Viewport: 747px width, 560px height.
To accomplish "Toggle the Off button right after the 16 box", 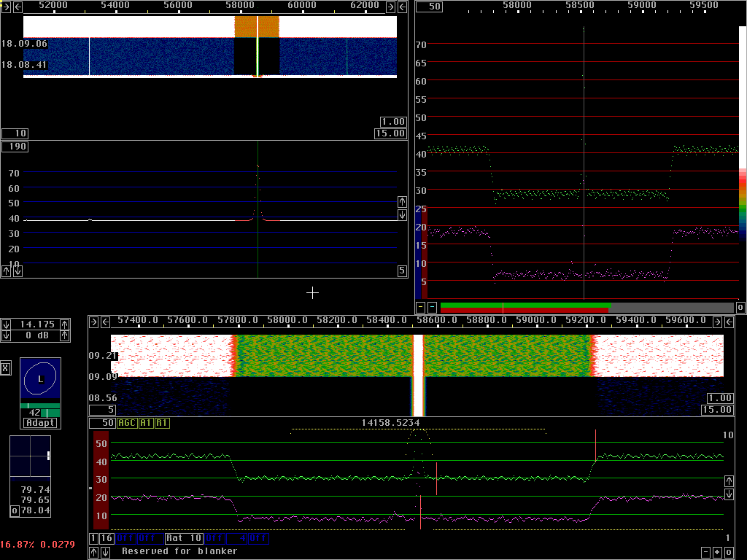I will tap(125, 539).
